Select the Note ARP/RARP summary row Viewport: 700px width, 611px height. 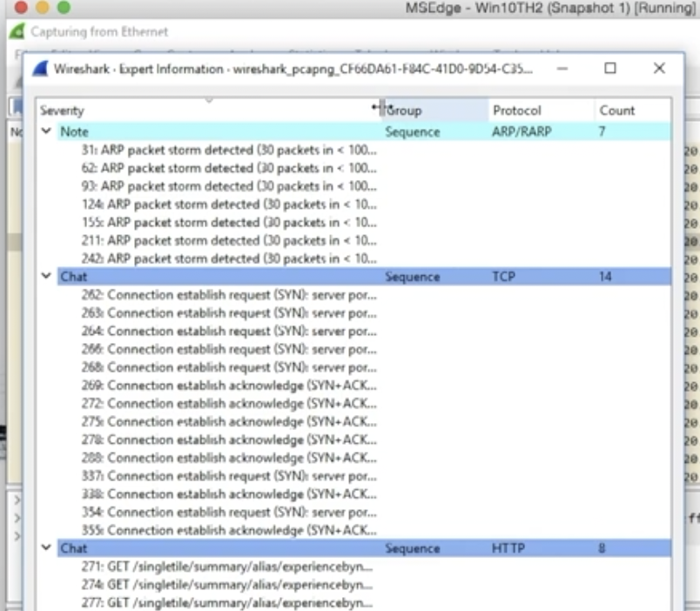(364, 131)
